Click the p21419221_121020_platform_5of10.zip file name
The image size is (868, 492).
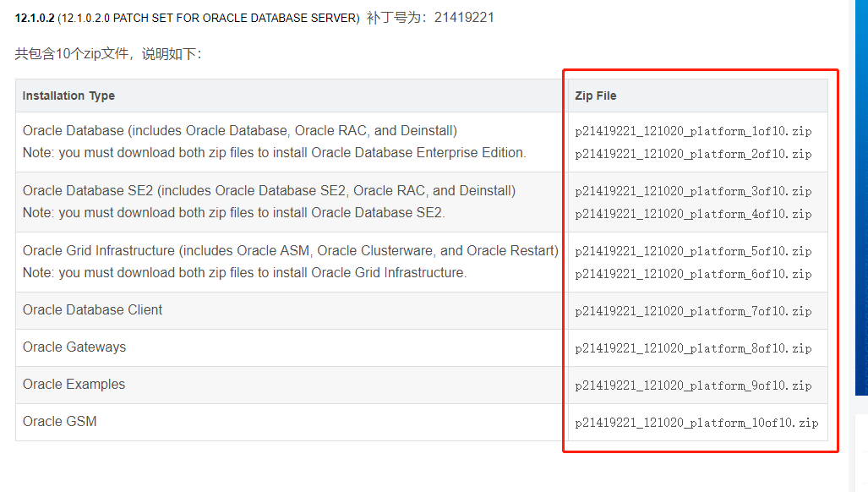tap(693, 251)
